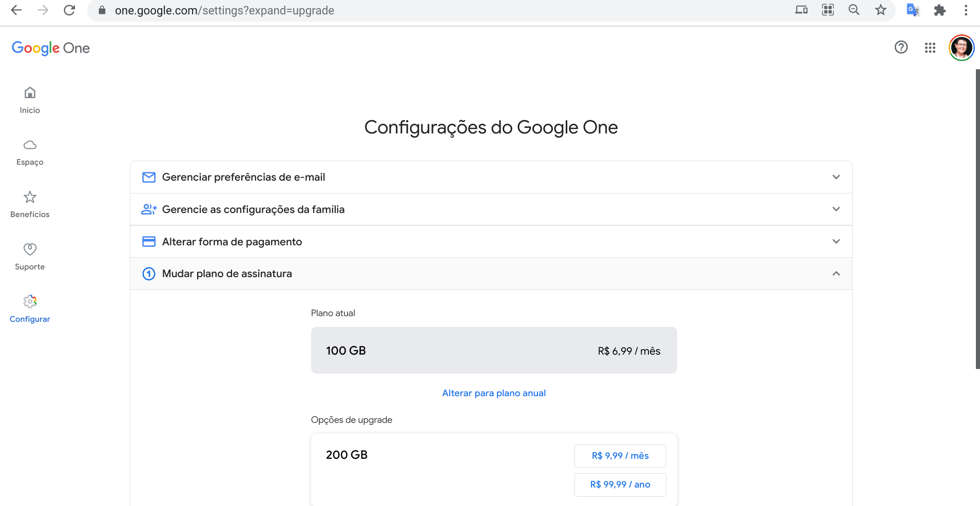Click the R$ 6,99 / mês price
Screen dimensions: 980x506
pyautogui.click(x=629, y=351)
